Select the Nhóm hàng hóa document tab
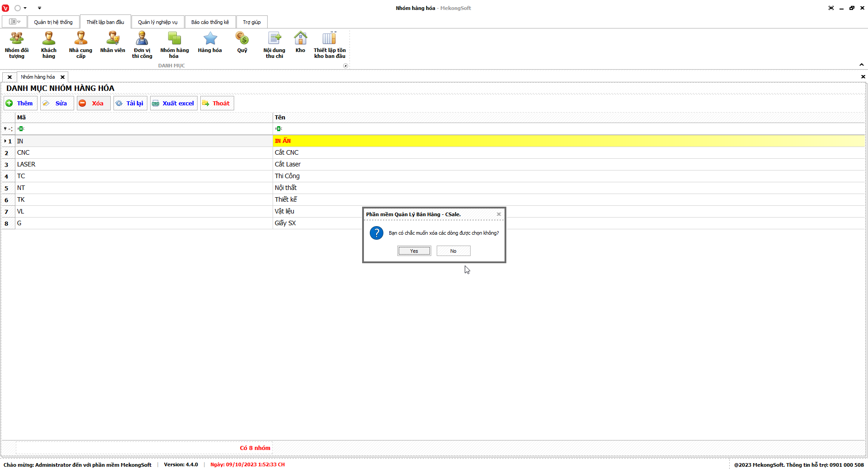 click(38, 77)
